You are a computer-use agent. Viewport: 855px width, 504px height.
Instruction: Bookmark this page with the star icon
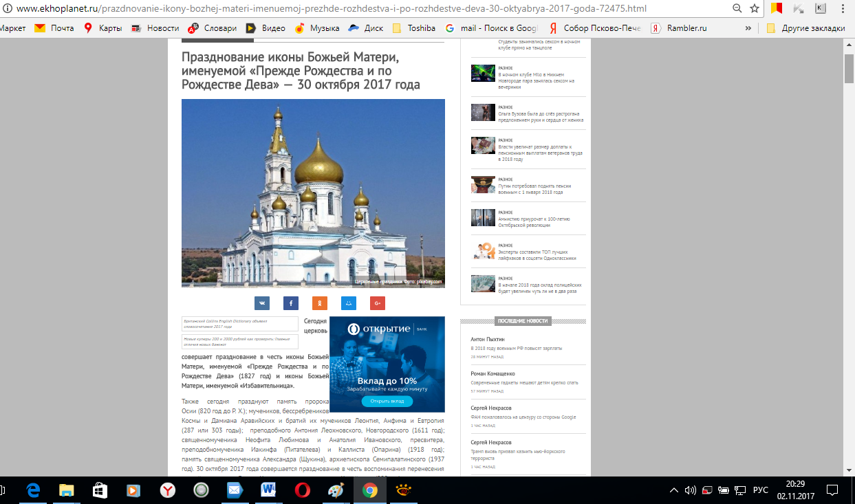pyautogui.click(x=755, y=9)
